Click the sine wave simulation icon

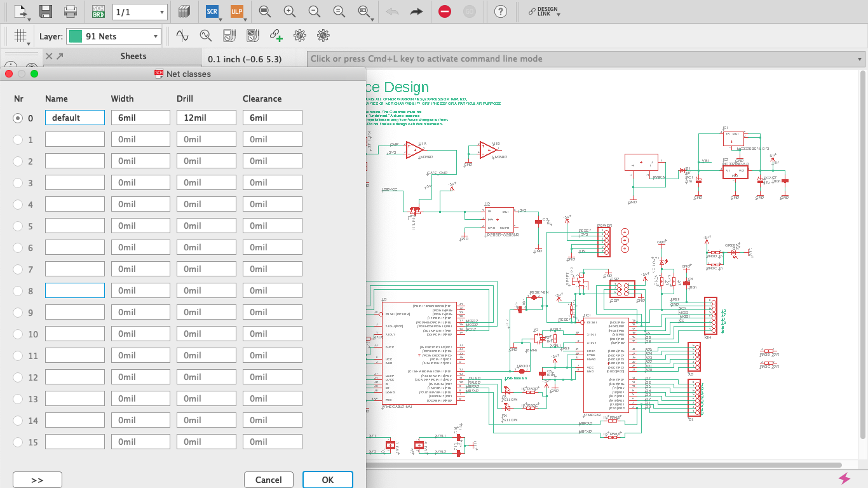point(182,36)
